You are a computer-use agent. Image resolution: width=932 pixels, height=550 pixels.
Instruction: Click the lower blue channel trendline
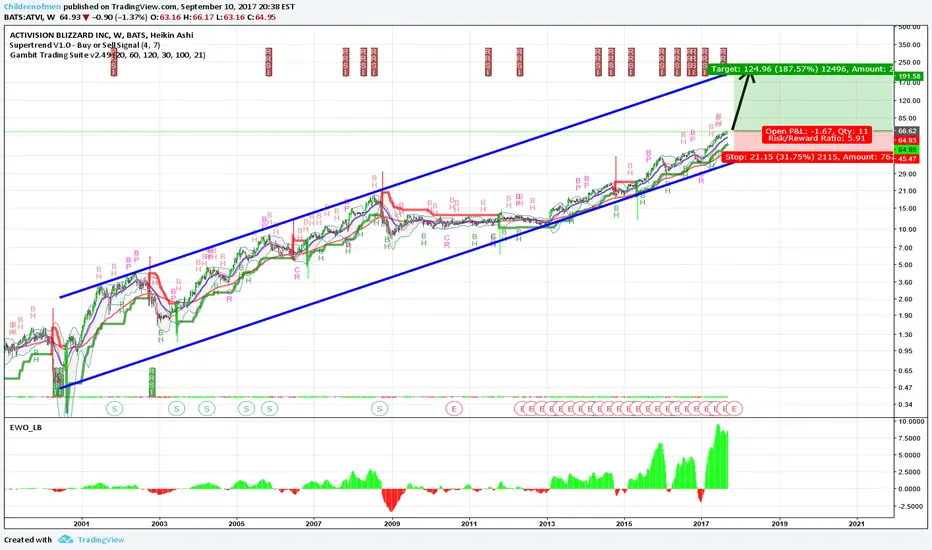coord(398,275)
